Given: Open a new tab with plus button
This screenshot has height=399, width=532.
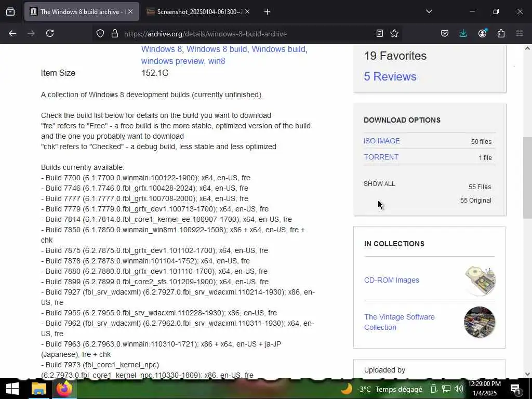Looking at the screenshot, I should tap(267, 12).
